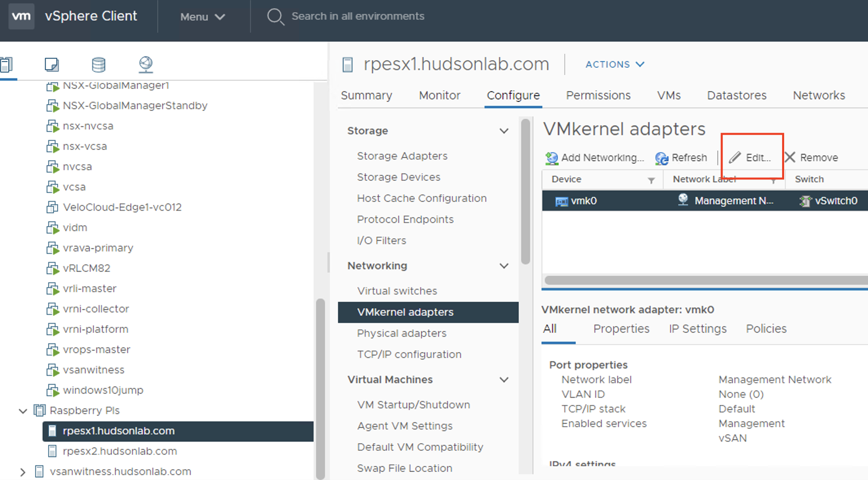
Task: Click the inventory tree vertical scrollbar
Action: click(320, 388)
